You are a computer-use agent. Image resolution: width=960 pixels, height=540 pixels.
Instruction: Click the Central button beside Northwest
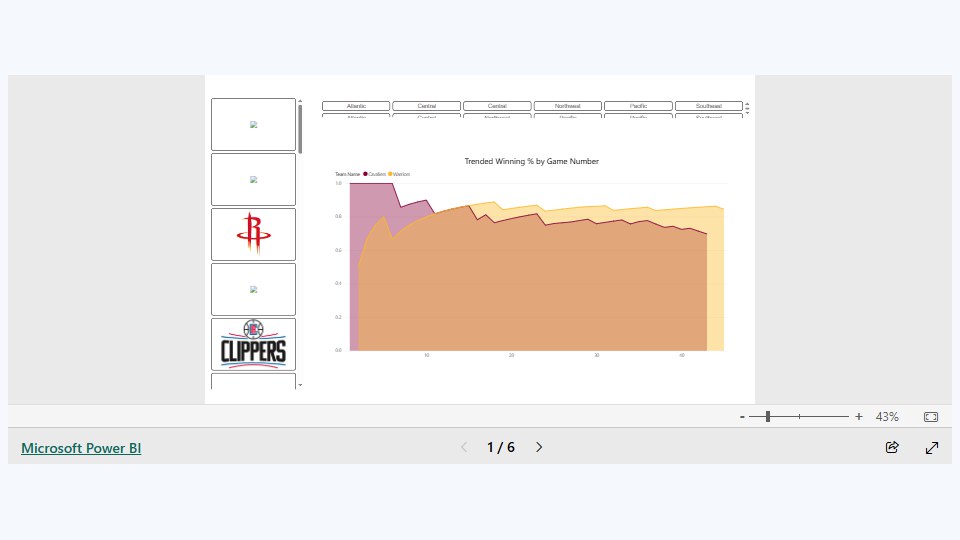tap(497, 106)
